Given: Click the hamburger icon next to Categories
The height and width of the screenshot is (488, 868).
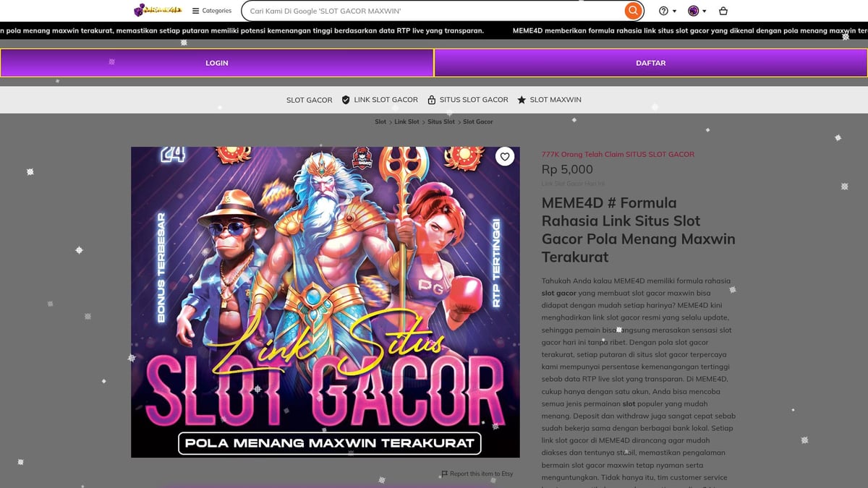Looking at the screenshot, I should tap(195, 11).
